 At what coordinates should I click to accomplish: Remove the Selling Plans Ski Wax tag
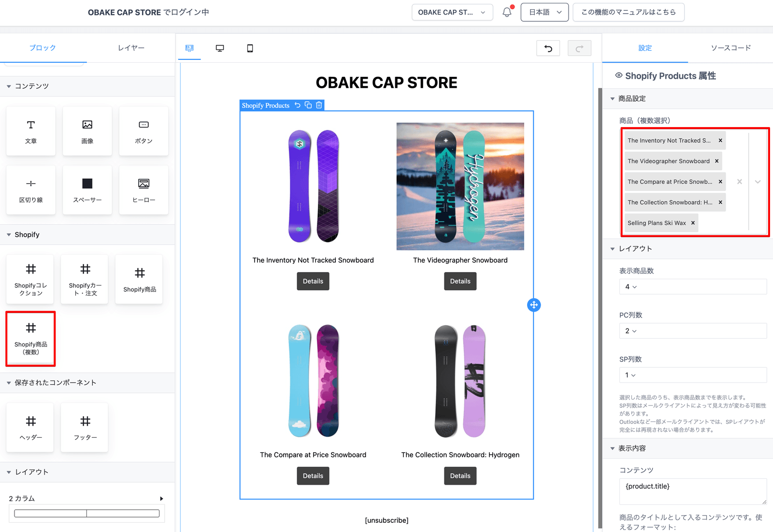pos(693,223)
